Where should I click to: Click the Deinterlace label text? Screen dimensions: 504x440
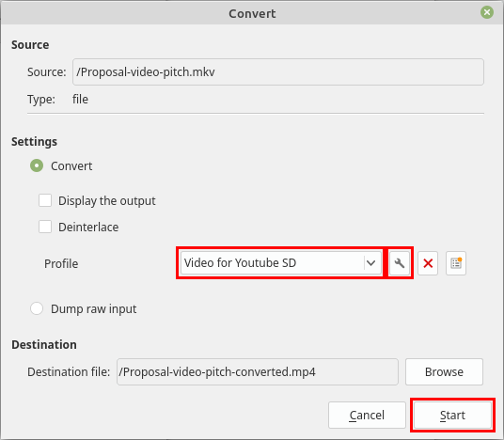88,227
